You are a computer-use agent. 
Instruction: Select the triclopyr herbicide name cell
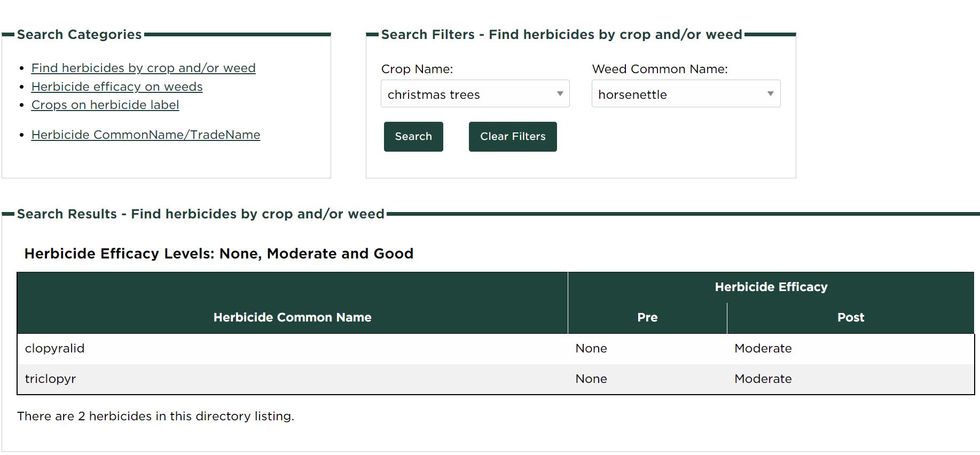(51, 379)
